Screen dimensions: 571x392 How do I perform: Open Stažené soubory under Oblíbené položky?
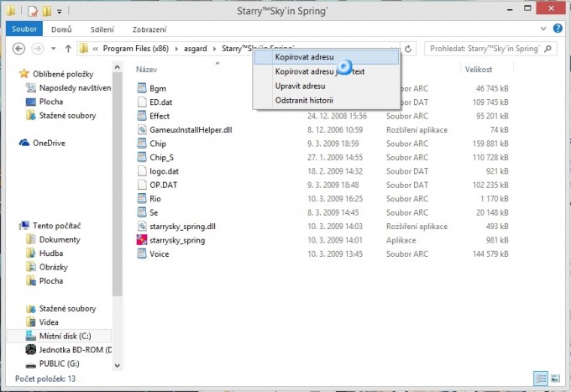click(x=67, y=116)
